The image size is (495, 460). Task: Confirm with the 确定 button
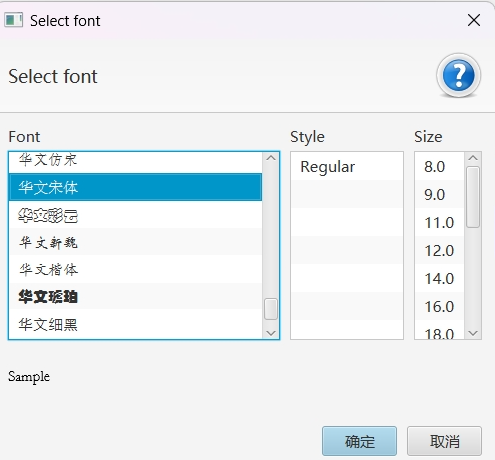coord(359,441)
